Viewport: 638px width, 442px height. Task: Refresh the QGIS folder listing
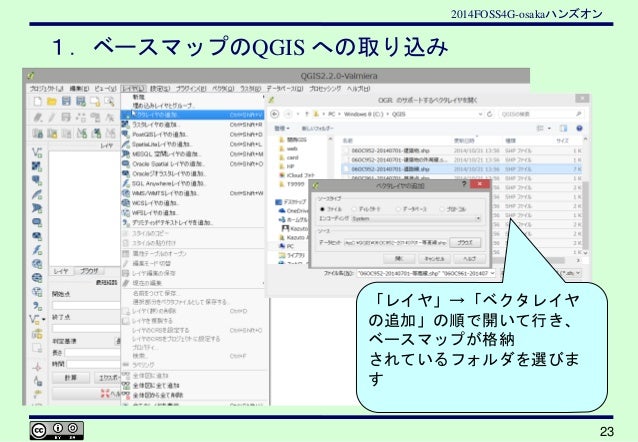click(489, 114)
